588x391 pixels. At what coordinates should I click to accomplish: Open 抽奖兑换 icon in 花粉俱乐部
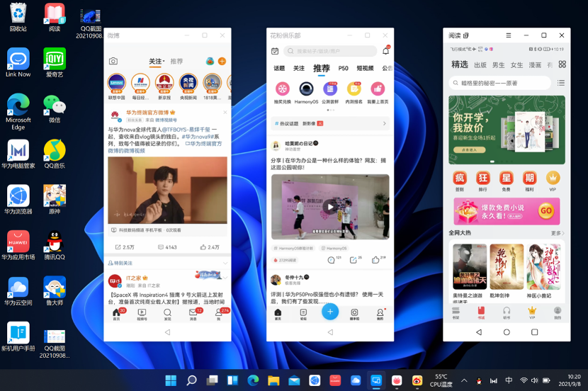click(x=283, y=89)
